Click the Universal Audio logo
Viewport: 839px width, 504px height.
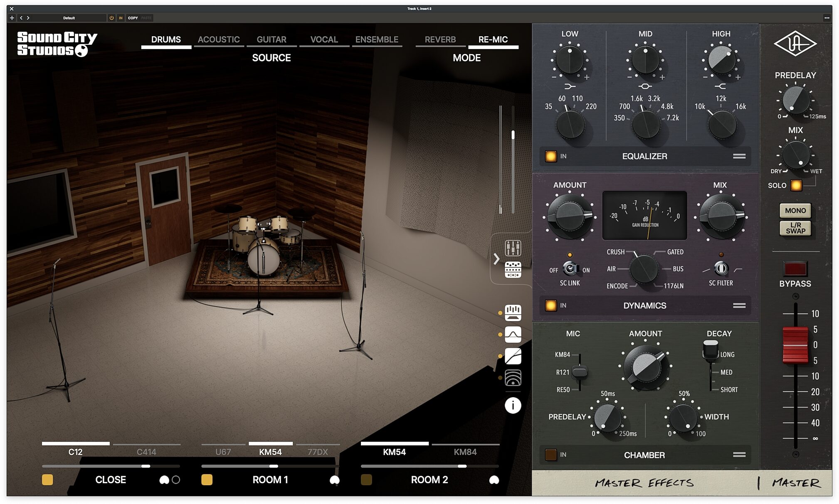pos(795,44)
